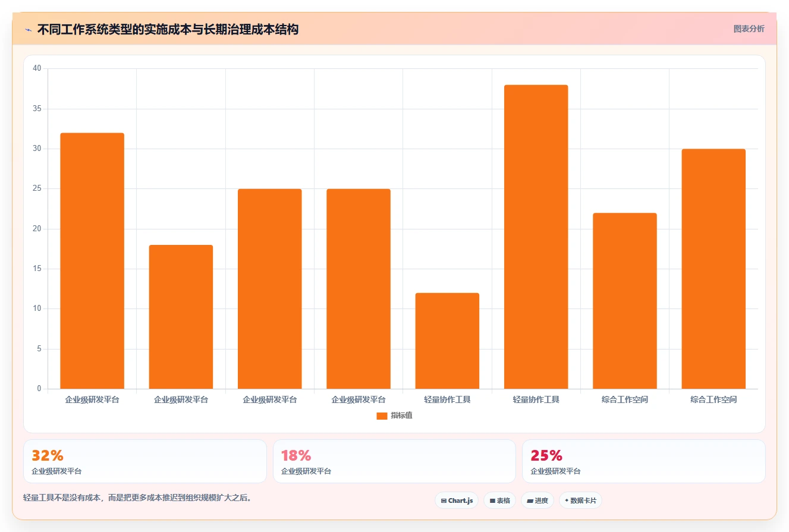Viewport: 789px width, 532px height.
Task: Toggle the 指标值 legend color swatch
Action: pyautogui.click(x=382, y=415)
